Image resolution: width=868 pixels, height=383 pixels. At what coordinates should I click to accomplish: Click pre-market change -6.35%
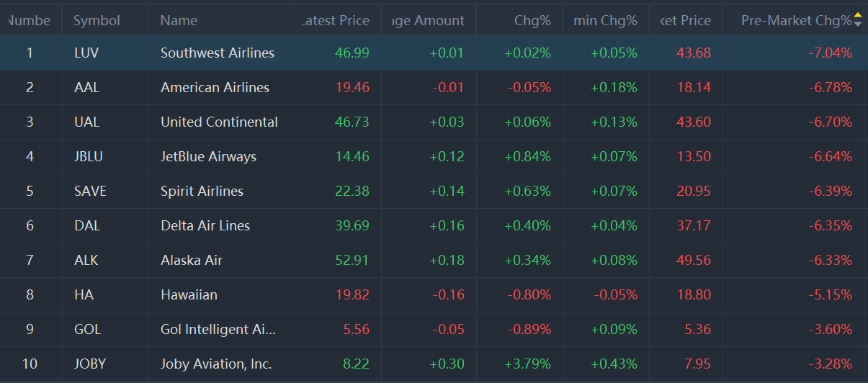click(829, 225)
